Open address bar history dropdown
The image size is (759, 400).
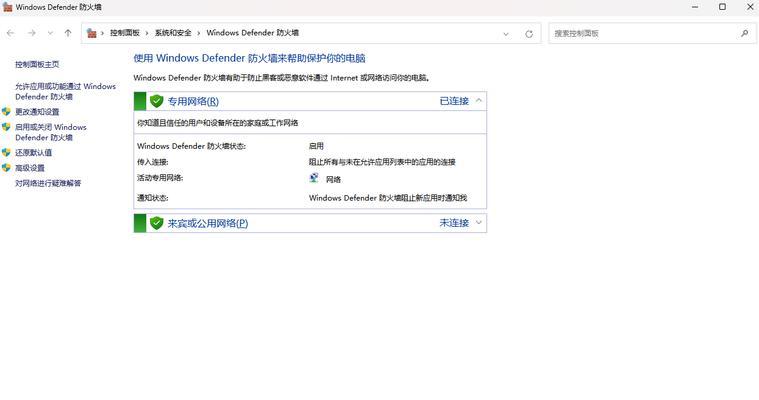point(506,34)
